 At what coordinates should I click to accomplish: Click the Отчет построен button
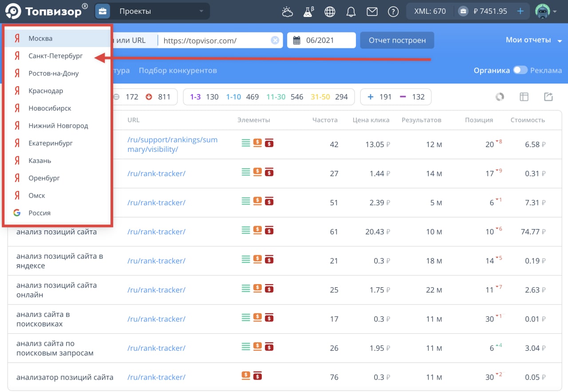397,40
